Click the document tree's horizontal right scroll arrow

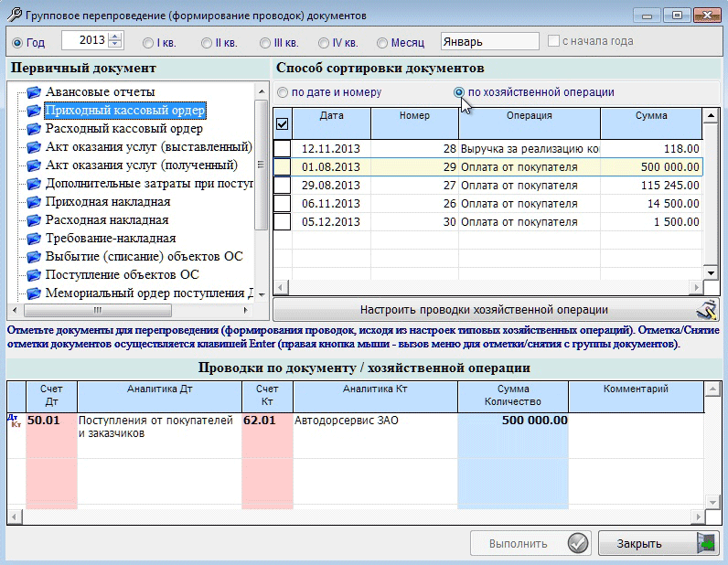coord(246,310)
